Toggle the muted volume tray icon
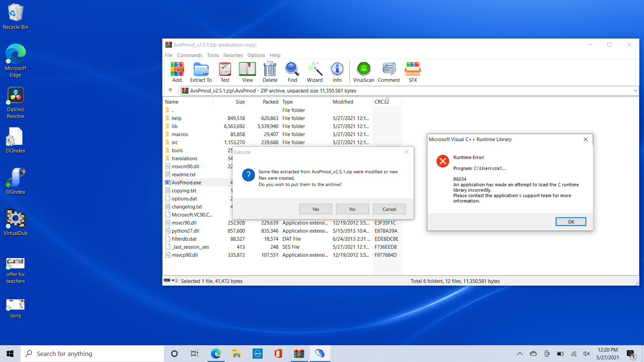The image size is (644, 362). 587,354
